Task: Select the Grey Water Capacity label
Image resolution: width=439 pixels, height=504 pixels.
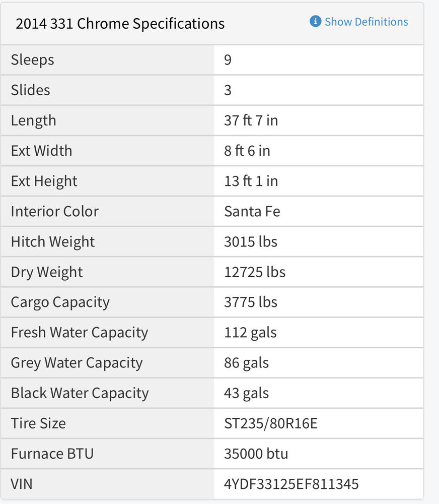Action: [77, 363]
